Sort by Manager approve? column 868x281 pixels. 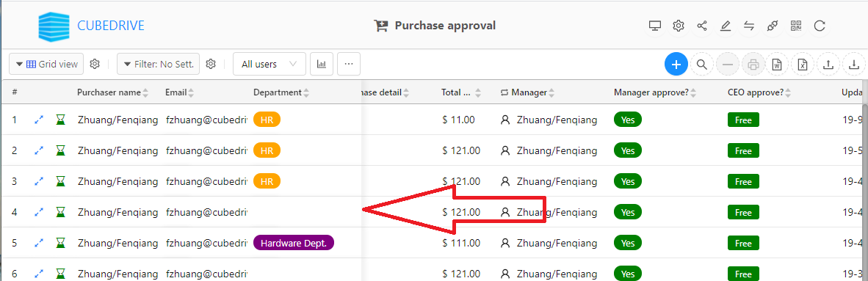click(655, 92)
